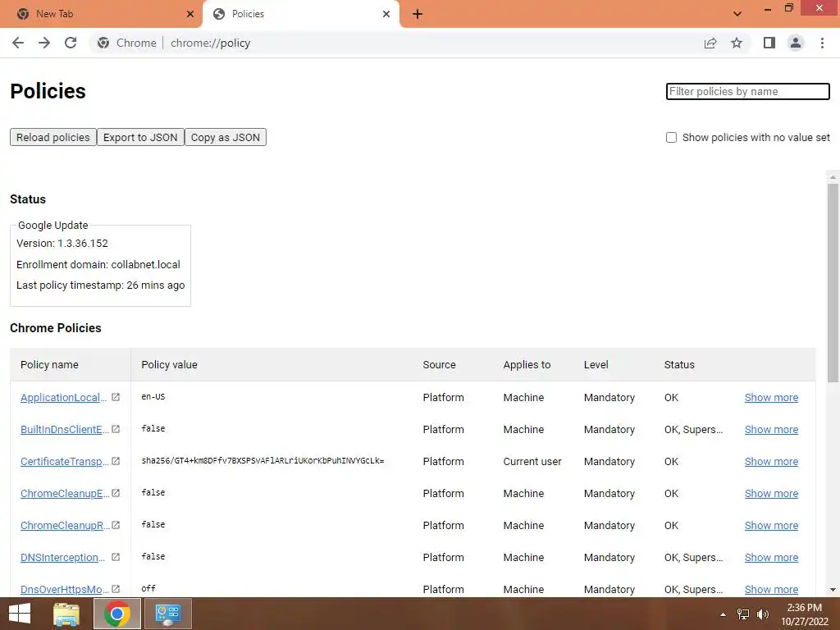Click the Chrome taskbar icon
Image resolution: width=840 pixels, height=630 pixels.
coord(117,614)
